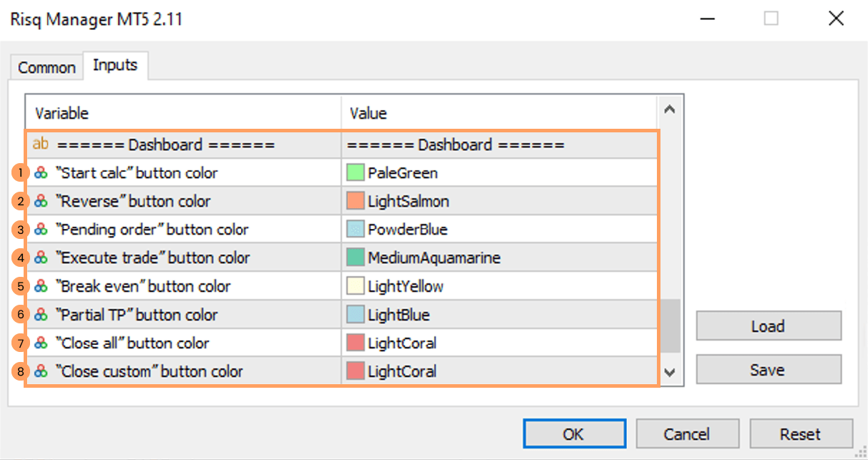Viewport: 868px width, 460px height.
Task: Select the Inputs tab
Action: 115,66
